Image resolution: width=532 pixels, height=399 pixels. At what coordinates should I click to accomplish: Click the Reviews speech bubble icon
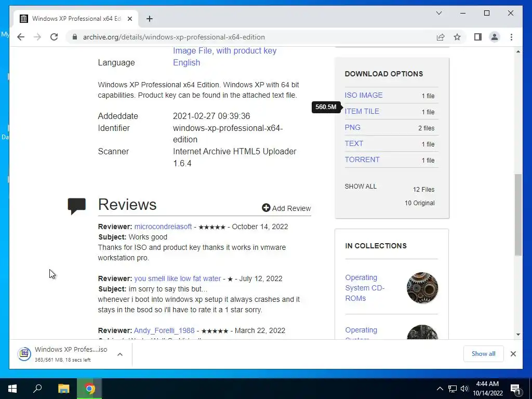tap(77, 206)
